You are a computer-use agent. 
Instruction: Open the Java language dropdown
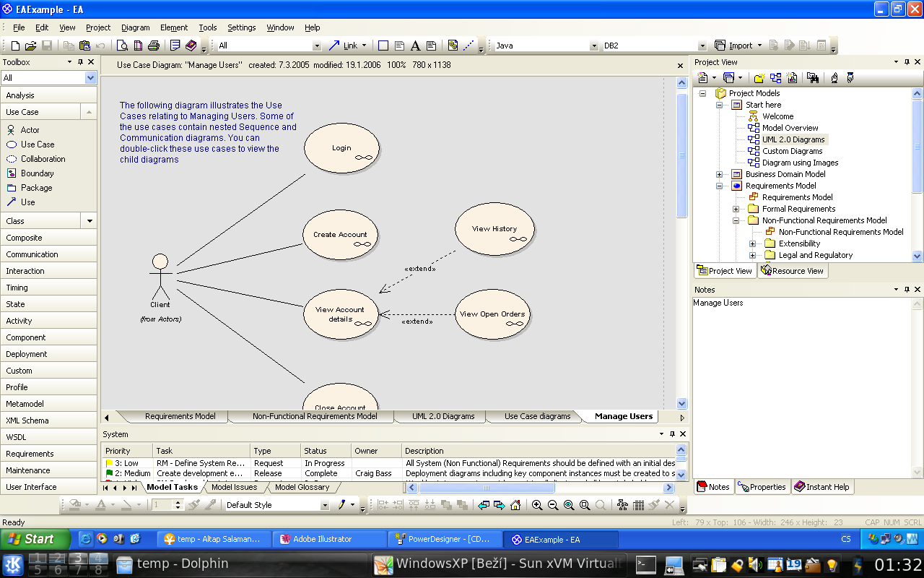[594, 46]
